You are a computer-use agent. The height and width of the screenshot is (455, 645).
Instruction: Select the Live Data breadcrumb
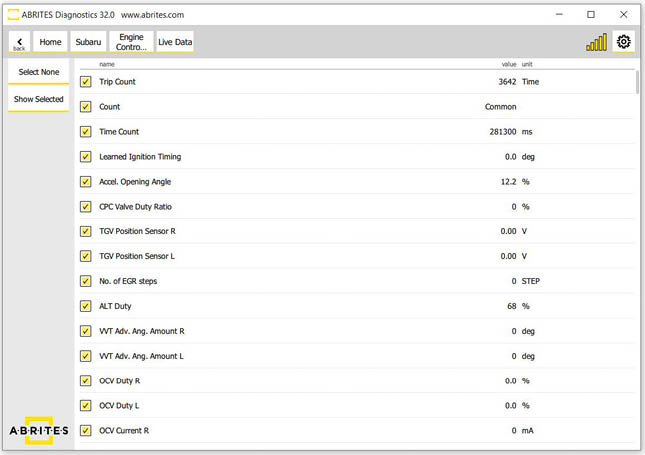coord(175,42)
